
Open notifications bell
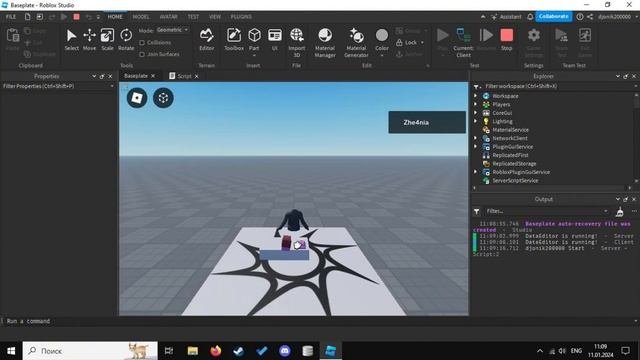pyautogui.click(x=530, y=17)
